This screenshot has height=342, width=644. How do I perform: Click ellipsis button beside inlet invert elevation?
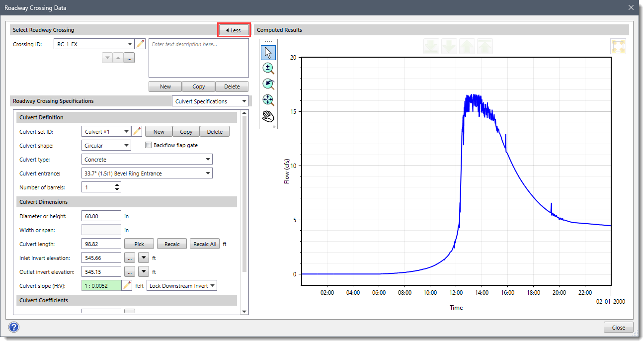[129, 258]
